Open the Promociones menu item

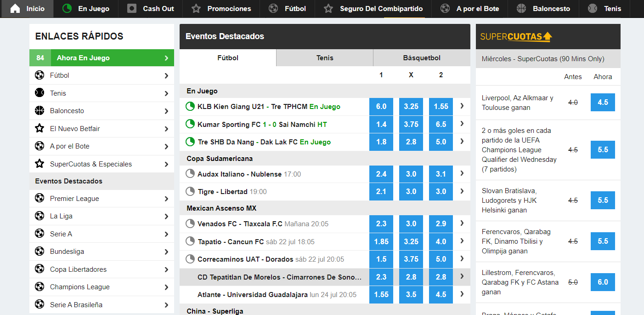(221, 8)
